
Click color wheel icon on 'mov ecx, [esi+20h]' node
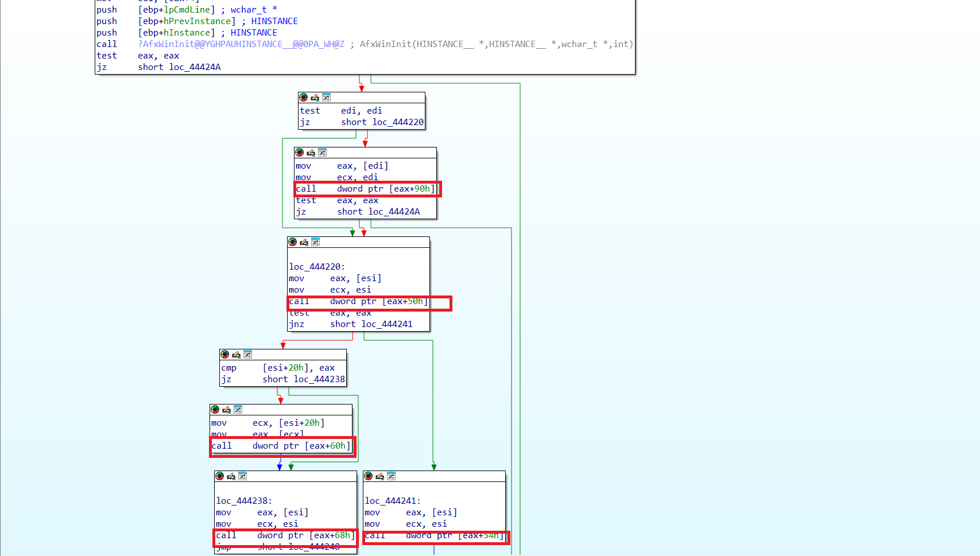pos(215,410)
